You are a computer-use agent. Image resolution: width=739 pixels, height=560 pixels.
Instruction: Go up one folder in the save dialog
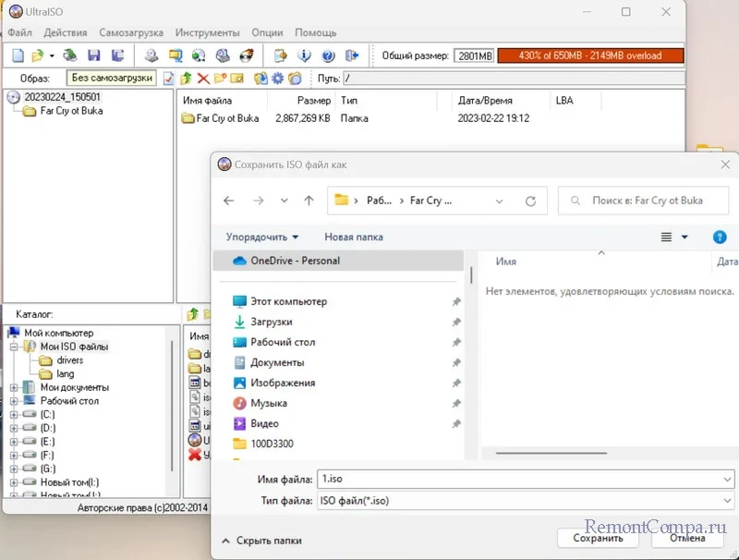pyautogui.click(x=309, y=201)
